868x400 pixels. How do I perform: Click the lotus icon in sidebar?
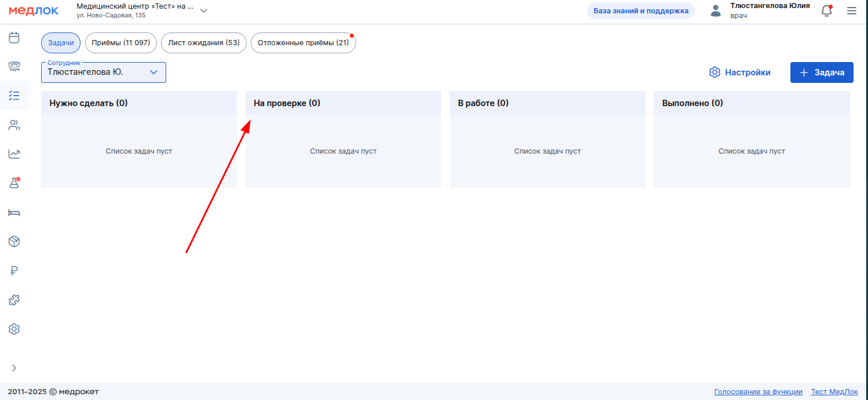[14, 67]
